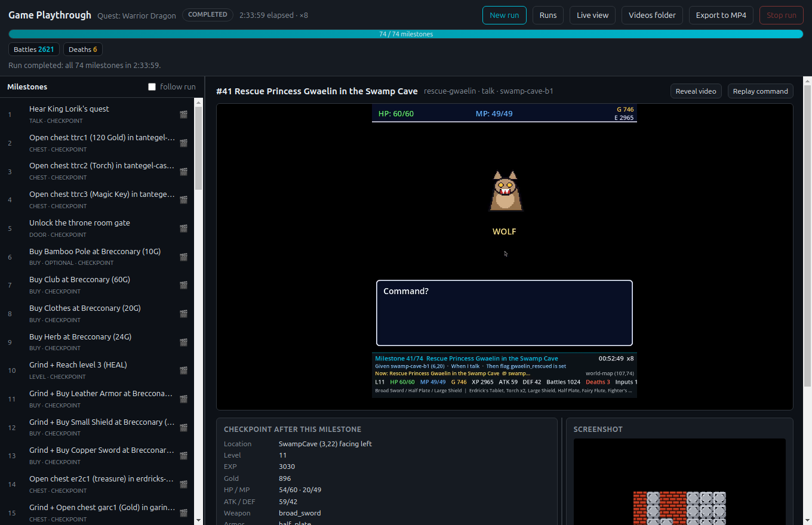Select milestone Buy Herb at Brecconary (24G)
Screen dimensions: 812x525
click(x=97, y=342)
